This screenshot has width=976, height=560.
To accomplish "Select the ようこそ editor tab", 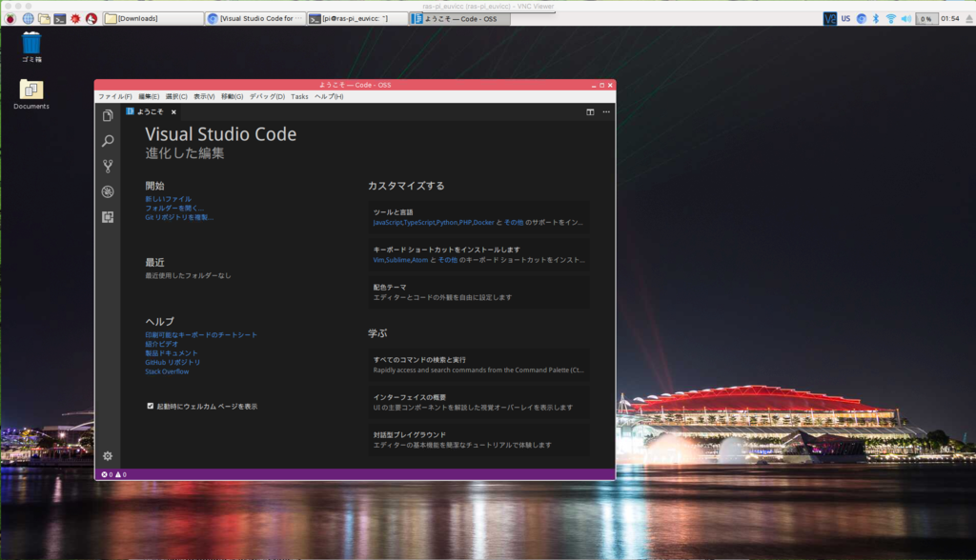I will [x=150, y=112].
